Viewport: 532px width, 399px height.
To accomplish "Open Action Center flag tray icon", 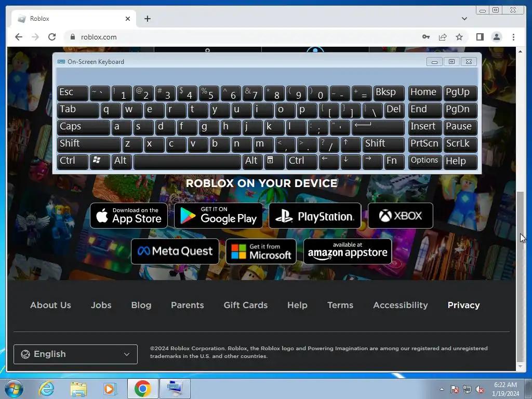I will click(x=455, y=390).
